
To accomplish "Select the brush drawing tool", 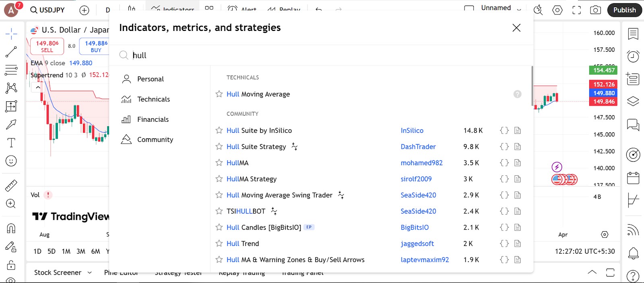I will point(11,125).
